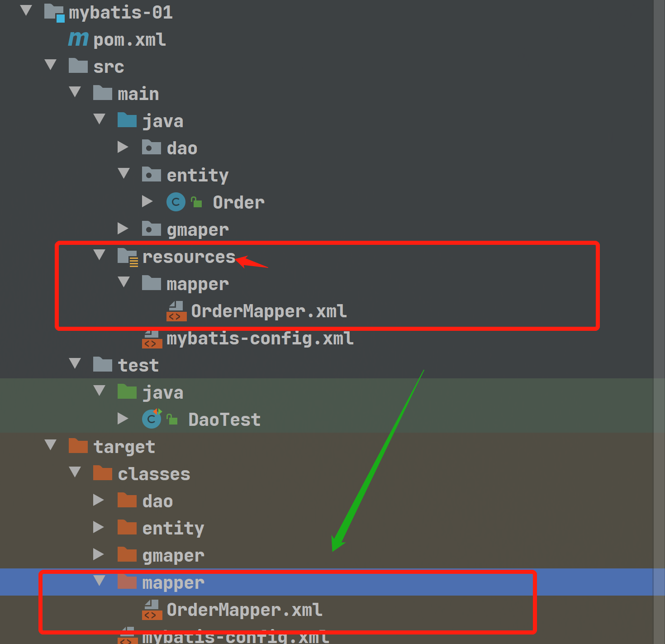Select the mapper folder under classes
665x644 pixels.
point(173,582)
